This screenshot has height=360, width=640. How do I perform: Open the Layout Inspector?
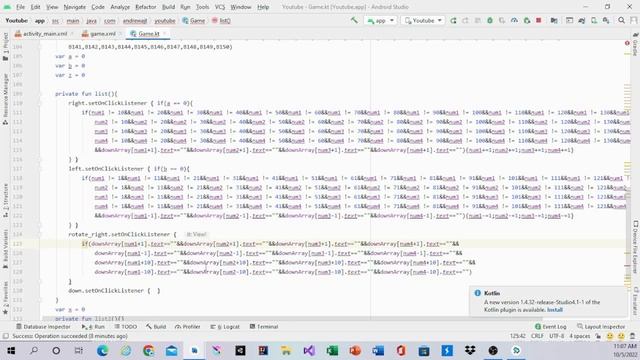point(601,327)
